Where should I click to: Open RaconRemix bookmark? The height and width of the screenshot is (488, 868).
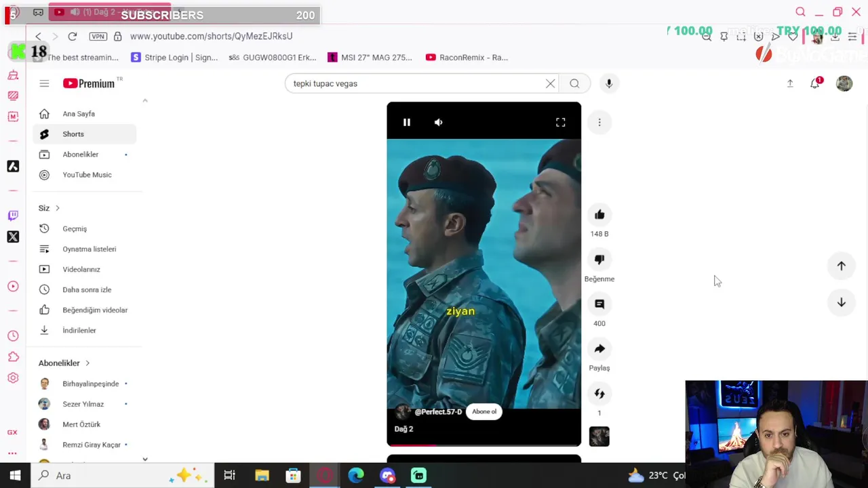pyautogui.click(x=467, y=58)
